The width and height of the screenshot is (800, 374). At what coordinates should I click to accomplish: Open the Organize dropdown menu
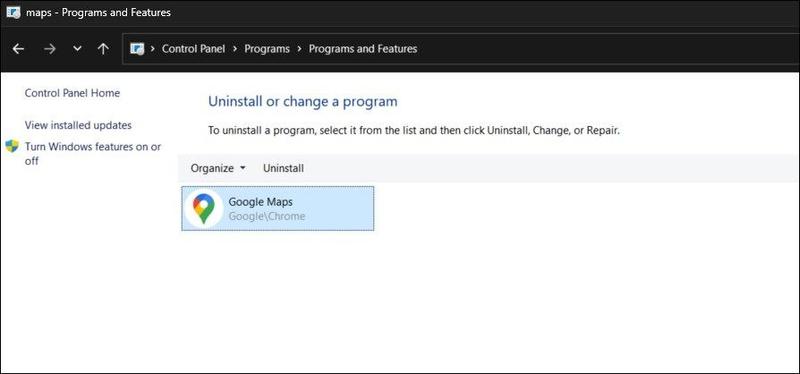218,168
